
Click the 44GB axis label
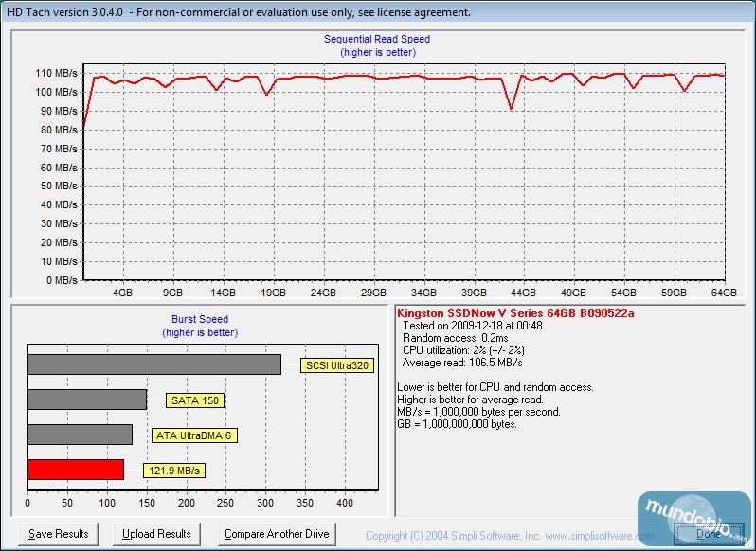point(524,293)
